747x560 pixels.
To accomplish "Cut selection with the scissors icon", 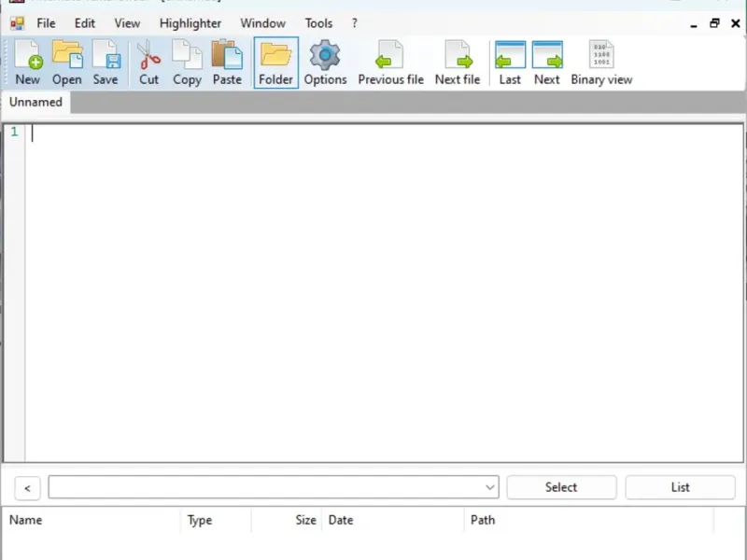I will 148,63.
